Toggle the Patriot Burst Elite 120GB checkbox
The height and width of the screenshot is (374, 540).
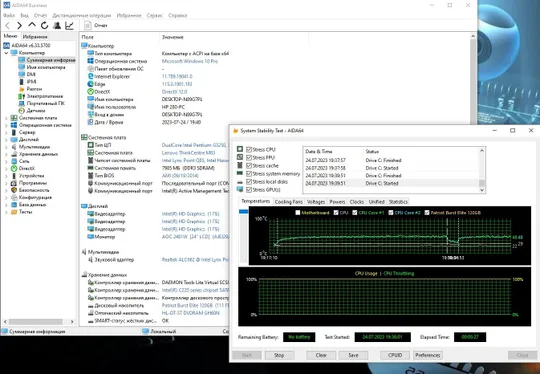(427, 212)
